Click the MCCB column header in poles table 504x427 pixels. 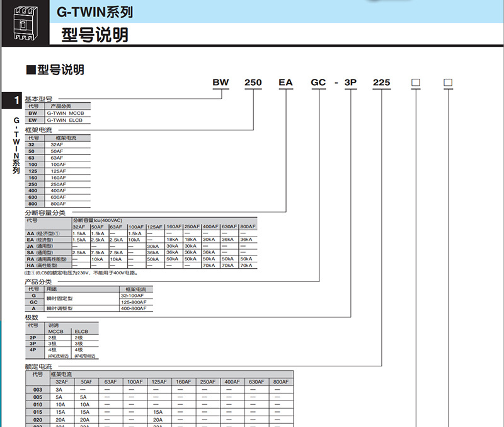click(x=56, y=331)
